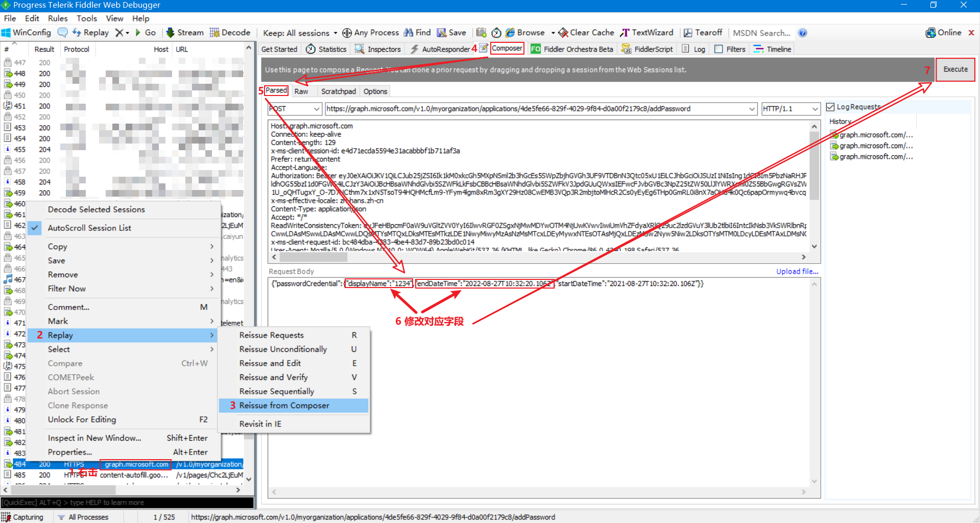Click the Replay toolbar button
Image resolution: width=980 pixels, height=523 pixels.
90,33
